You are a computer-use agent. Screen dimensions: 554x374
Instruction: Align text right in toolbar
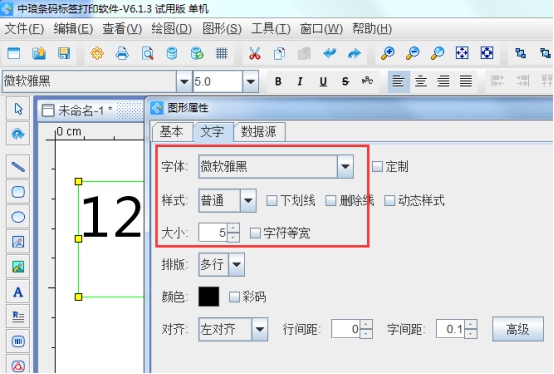pos(443,82)
